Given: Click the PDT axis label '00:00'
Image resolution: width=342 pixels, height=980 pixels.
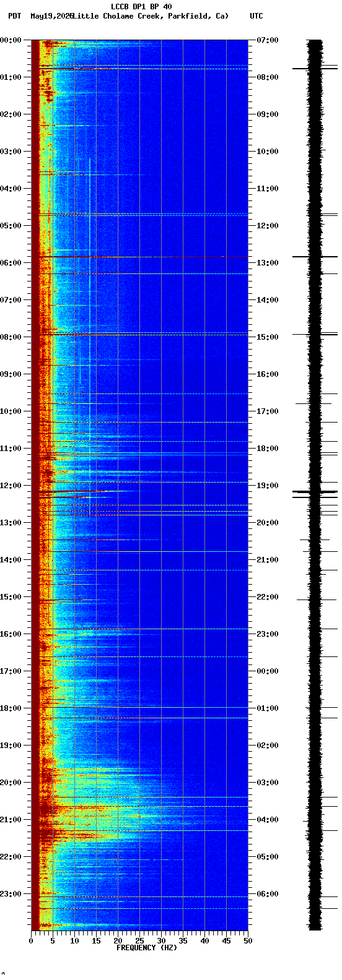Looking at the screenshot, I should (11, 40).
